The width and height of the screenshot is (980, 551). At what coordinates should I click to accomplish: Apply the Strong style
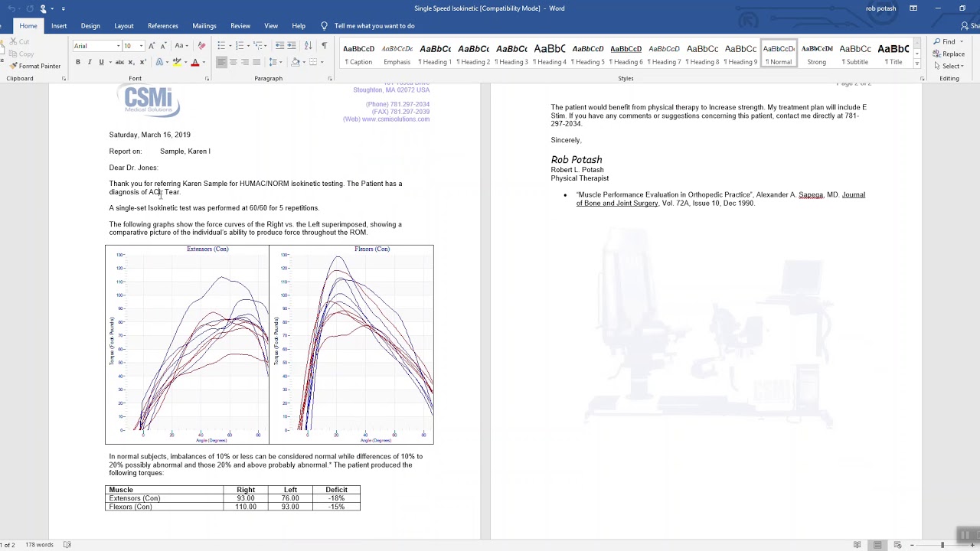817,54
